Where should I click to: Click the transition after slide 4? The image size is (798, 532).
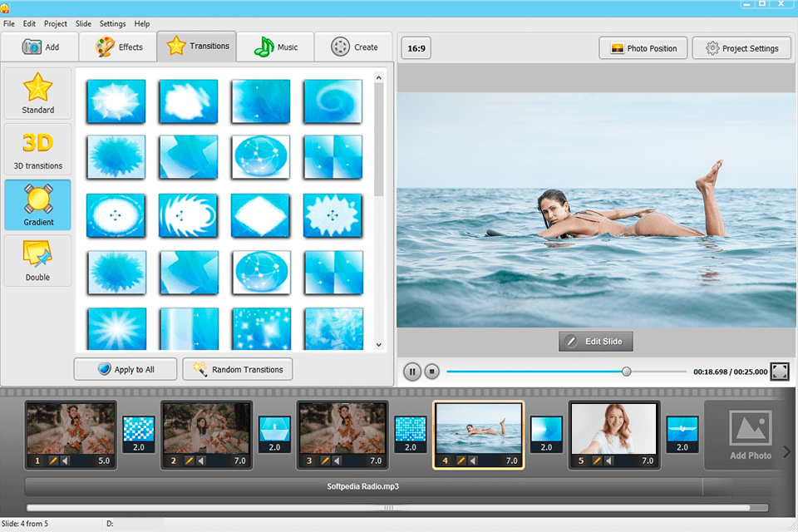point(546,434)
